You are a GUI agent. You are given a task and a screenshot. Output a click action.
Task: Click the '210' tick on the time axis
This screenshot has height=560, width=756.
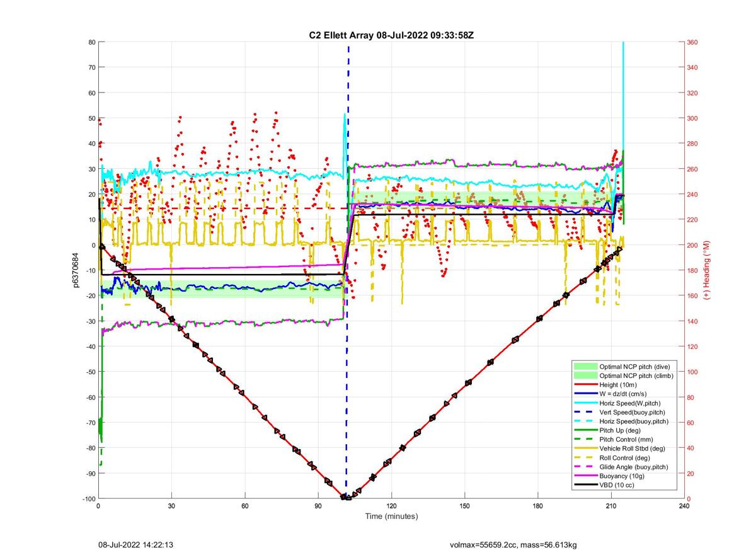coord(610,505)
